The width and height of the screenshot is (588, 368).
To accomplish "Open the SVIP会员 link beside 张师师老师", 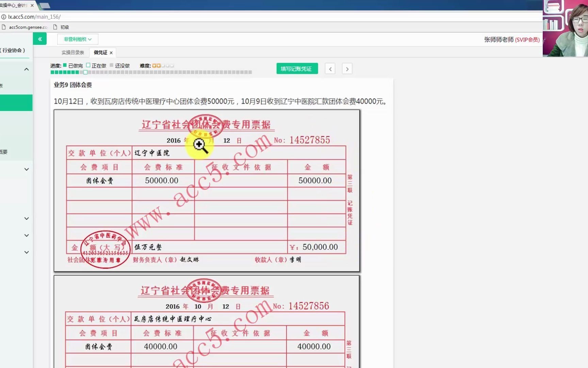I will (527, 40).
